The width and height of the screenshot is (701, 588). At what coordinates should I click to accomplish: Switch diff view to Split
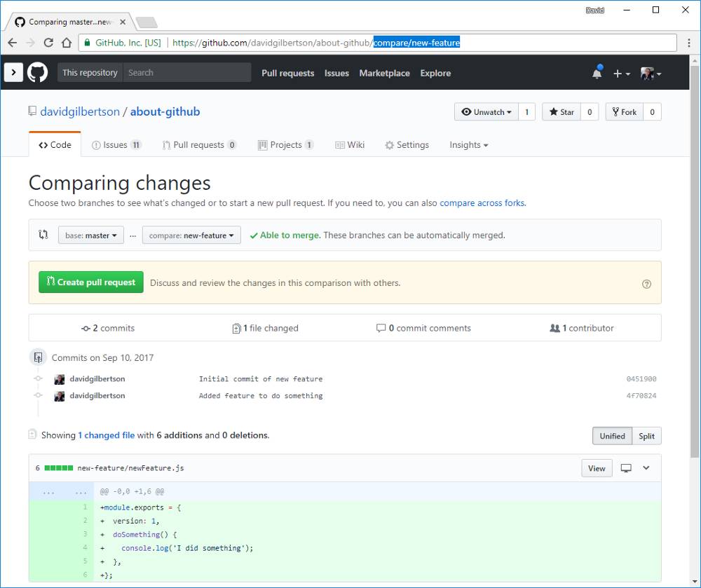[x=646, y=436]
